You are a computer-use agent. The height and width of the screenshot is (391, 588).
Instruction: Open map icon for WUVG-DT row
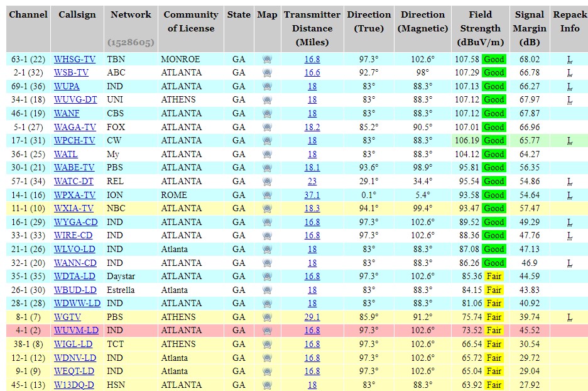point(267,100)
